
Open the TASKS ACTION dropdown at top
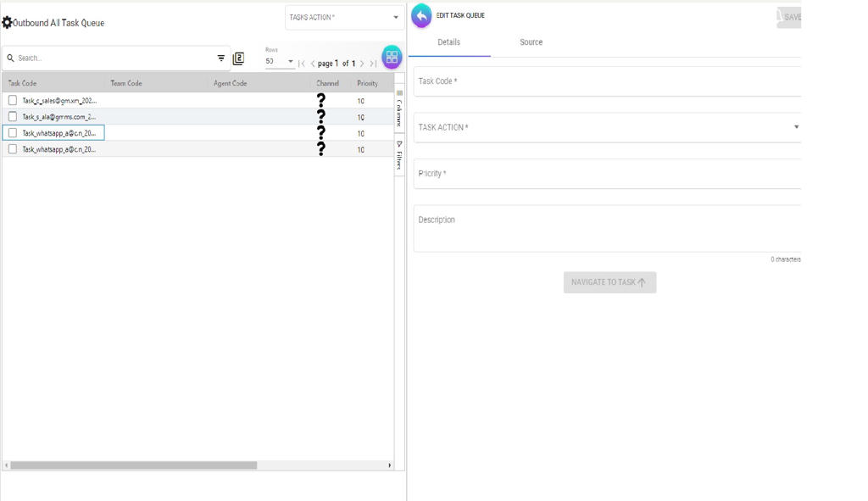click(x=344, y=18)
